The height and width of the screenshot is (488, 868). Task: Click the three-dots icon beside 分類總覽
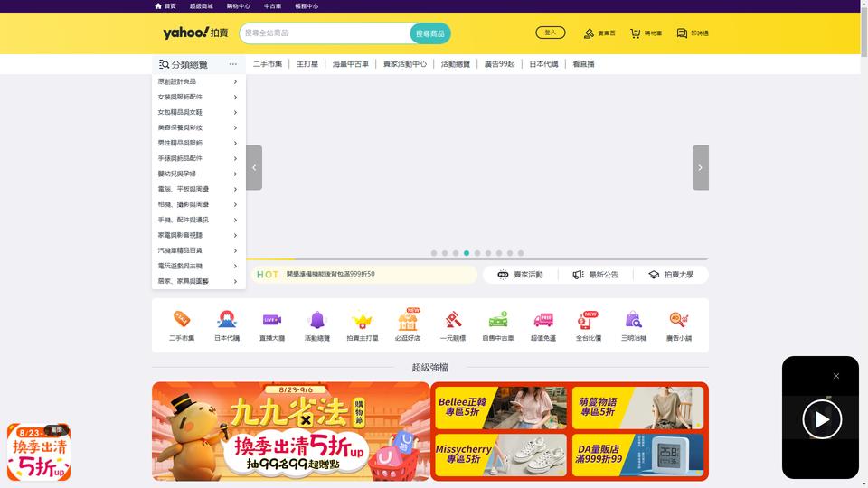[233, 64]
